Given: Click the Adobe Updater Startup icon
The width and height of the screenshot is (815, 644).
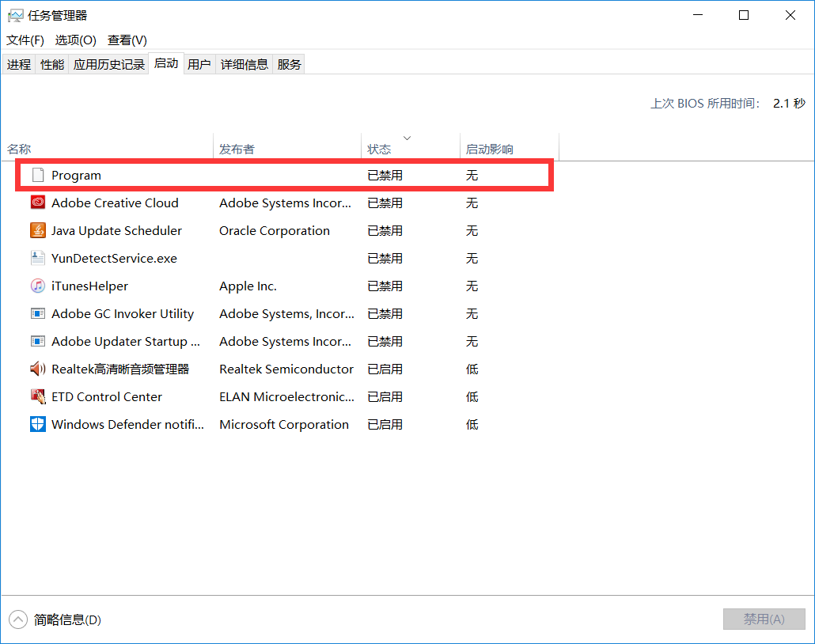Looking at the screenshot, I should (x=37, y=342).
